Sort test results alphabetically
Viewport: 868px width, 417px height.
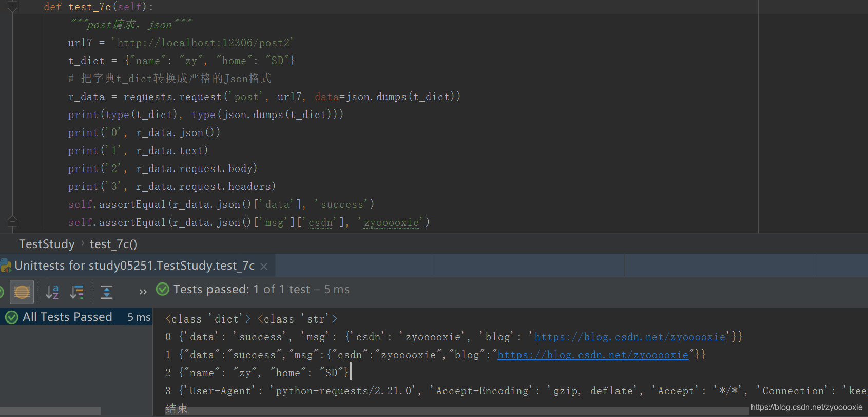click(x=52, y=292)
